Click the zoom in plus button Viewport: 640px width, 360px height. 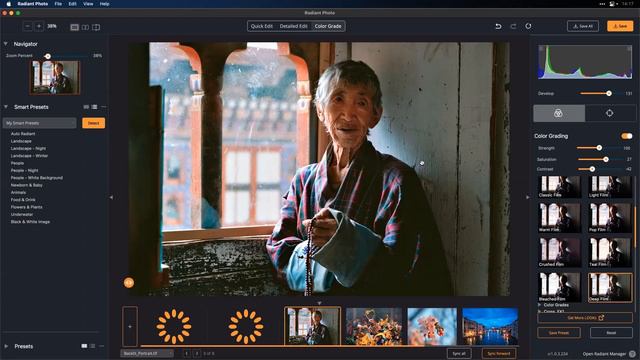click(39, 26)
